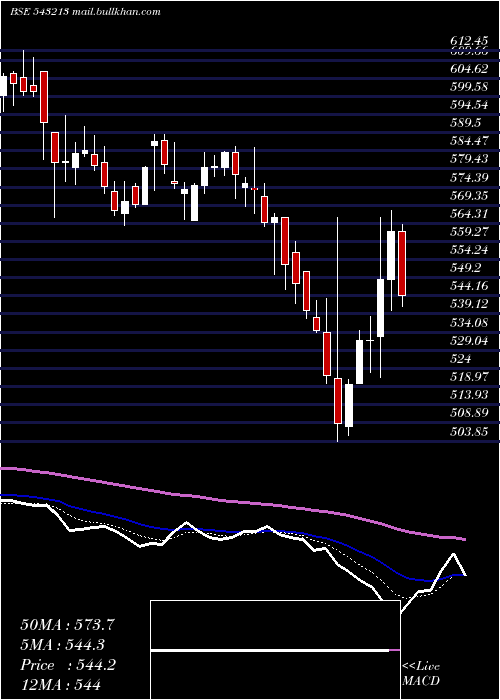Click the 534.08 price label
The width and height of the screenshot is (500, 700).
[x=469, y=322]
